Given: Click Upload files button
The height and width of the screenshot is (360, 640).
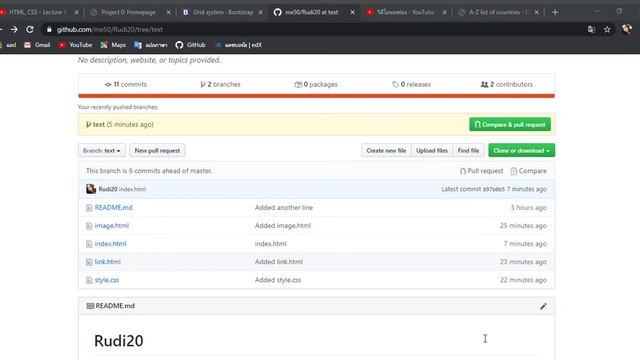Looking at the screenshot, I should tap(432, 151).
